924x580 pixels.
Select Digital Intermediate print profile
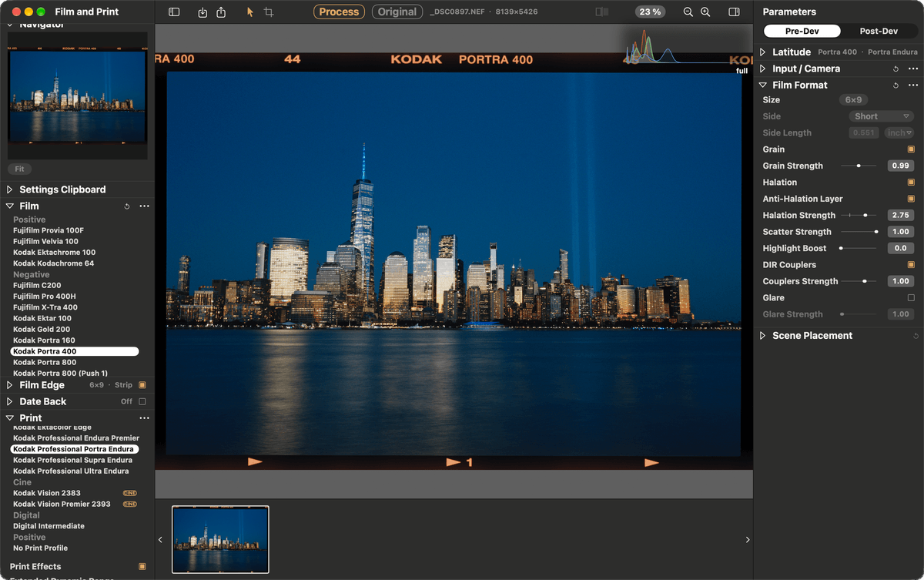click(49, 526)
